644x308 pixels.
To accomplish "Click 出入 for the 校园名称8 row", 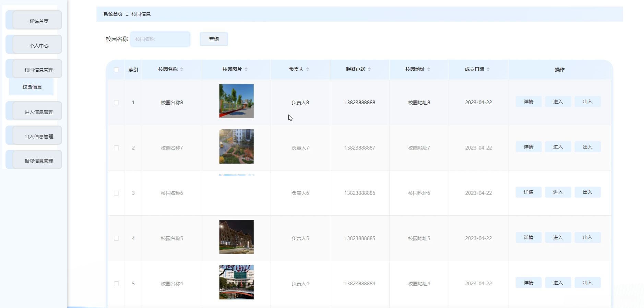I will click(587, 102).
